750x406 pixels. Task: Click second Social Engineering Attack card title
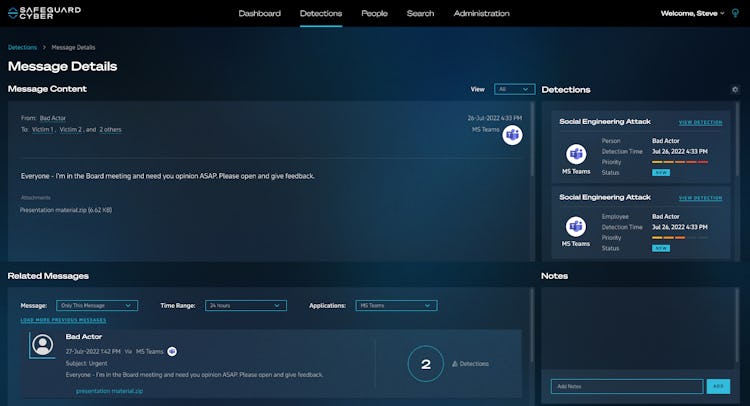tap(605, 197)
